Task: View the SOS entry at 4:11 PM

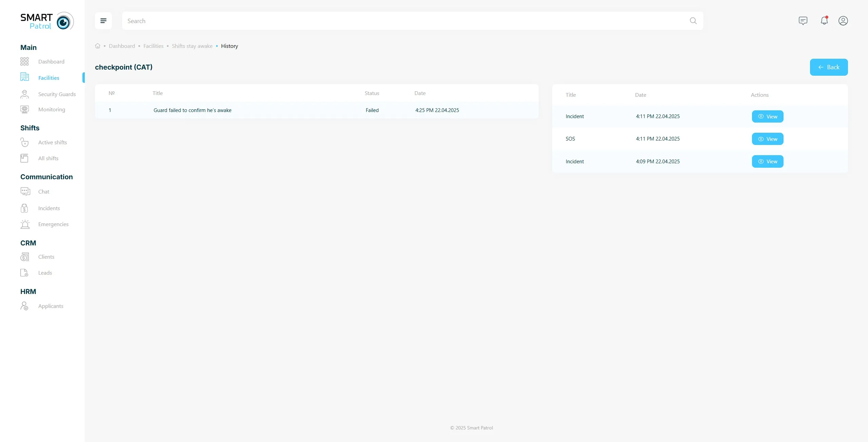Action: [x=768, y=139]
